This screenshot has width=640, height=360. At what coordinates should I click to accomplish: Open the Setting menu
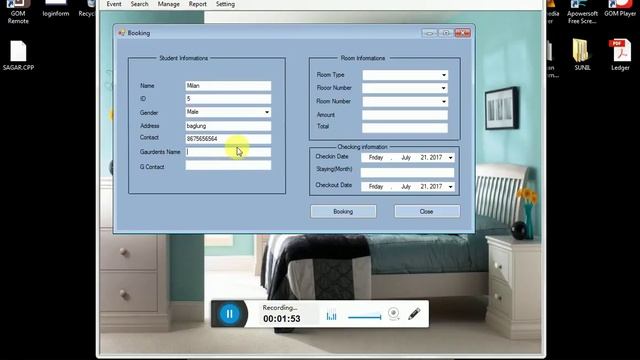(x=225, y=4)
